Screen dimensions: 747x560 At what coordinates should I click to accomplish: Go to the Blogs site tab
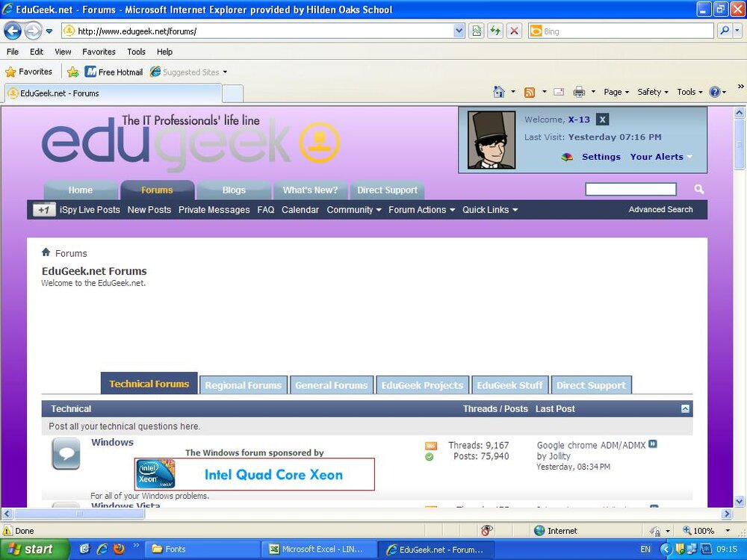[x=234, y=190]
